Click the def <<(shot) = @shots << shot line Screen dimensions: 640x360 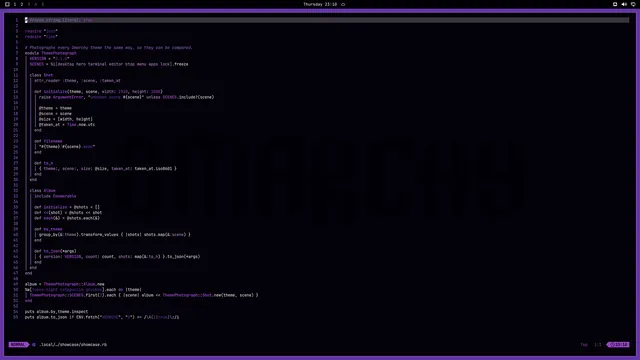[x=68, y=213]
